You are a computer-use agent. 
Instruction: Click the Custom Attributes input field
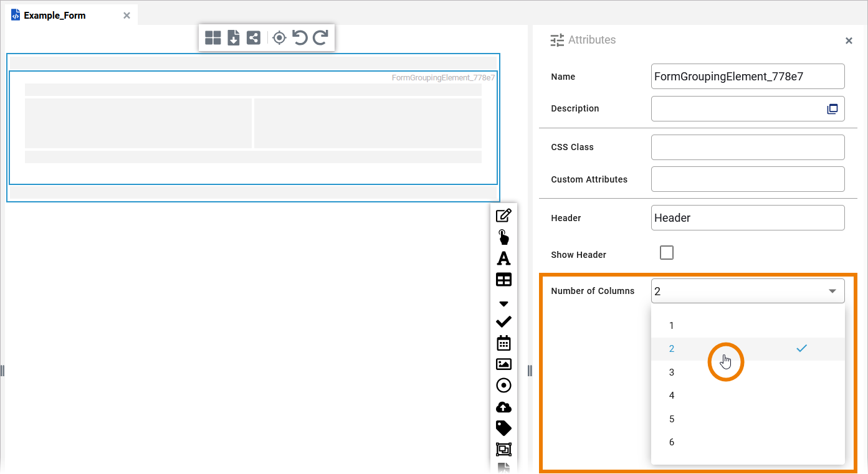[x=748, y=179]
